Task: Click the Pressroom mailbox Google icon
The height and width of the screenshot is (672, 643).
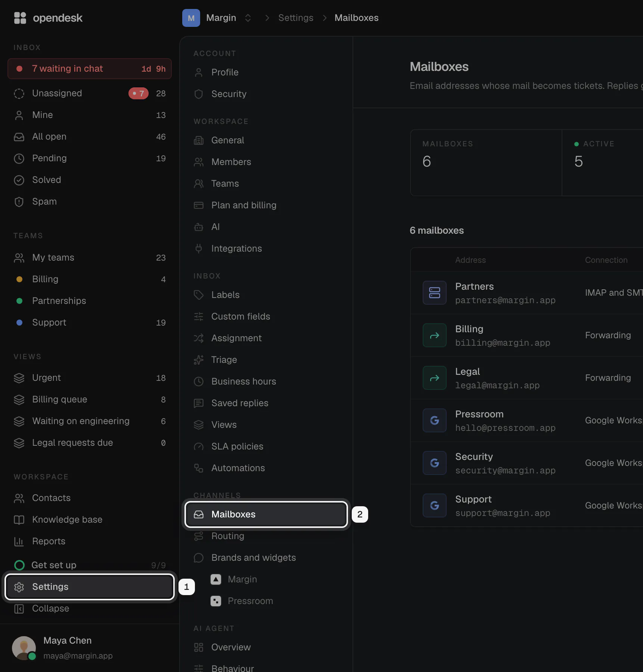Action: 435,420
